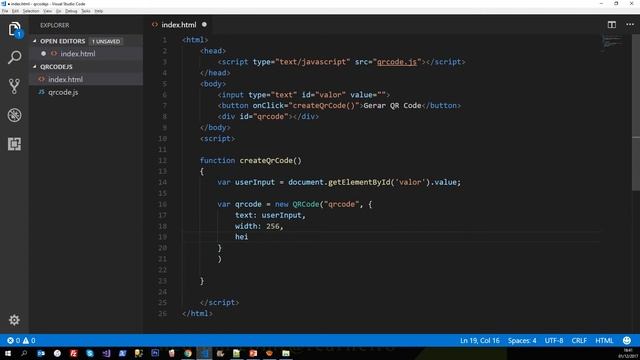The width and height of the screenshot is (640, 360).
Task: Open Outlook from the taskbar
Action: click(x=41, y=353)
